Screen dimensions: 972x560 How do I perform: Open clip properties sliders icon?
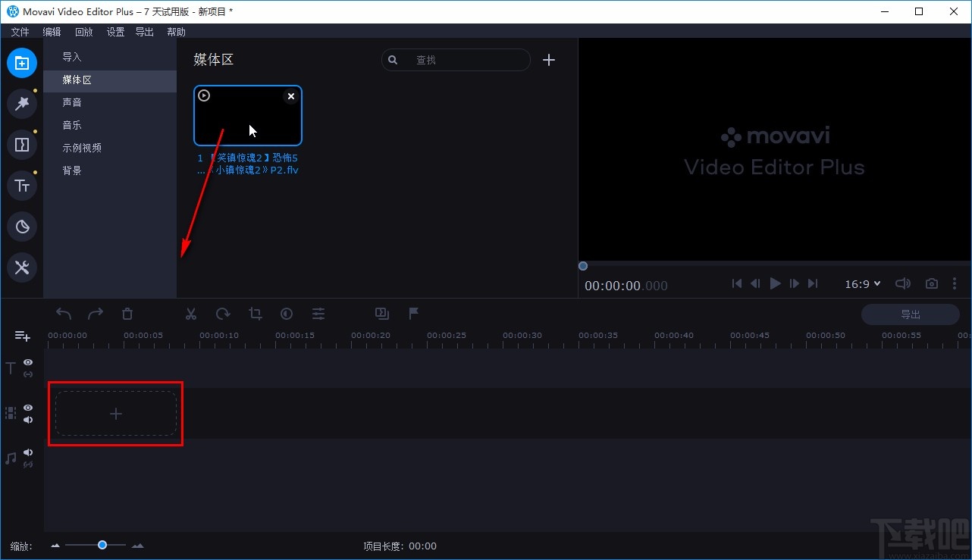tap(318, 313)
